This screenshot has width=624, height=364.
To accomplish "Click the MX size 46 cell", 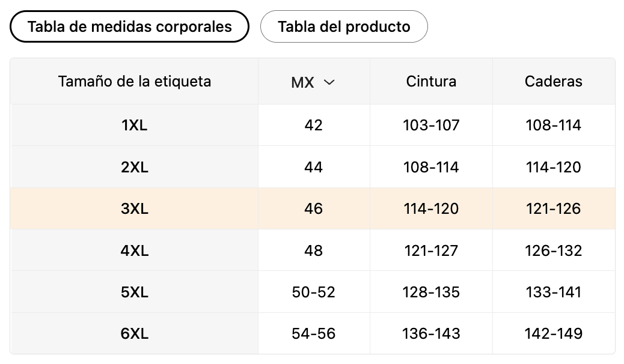I will [x=314, y=208].
